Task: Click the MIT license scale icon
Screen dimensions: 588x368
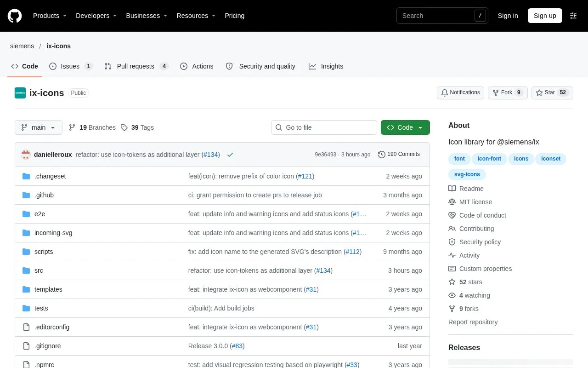Action: click(452, 202)
